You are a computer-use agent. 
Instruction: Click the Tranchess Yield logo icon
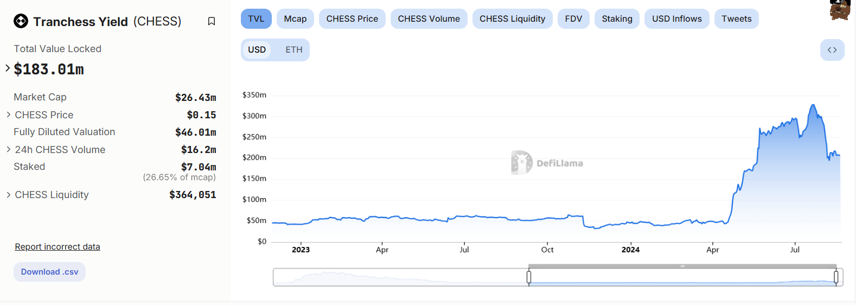(21, 21)
